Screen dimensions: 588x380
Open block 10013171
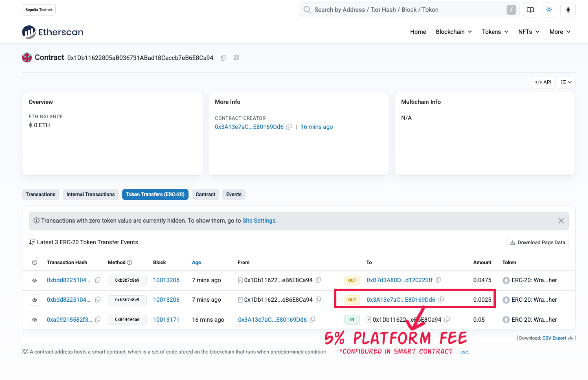[166, 320]
